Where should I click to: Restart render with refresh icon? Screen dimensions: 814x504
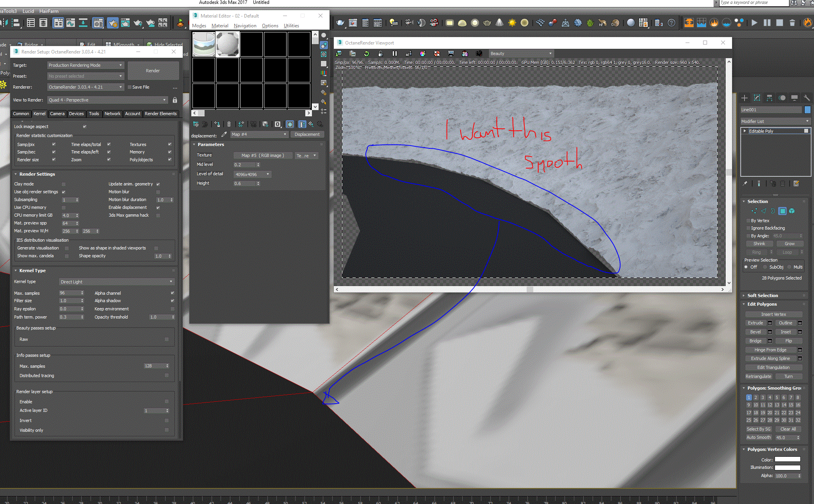tap(366, 53)
